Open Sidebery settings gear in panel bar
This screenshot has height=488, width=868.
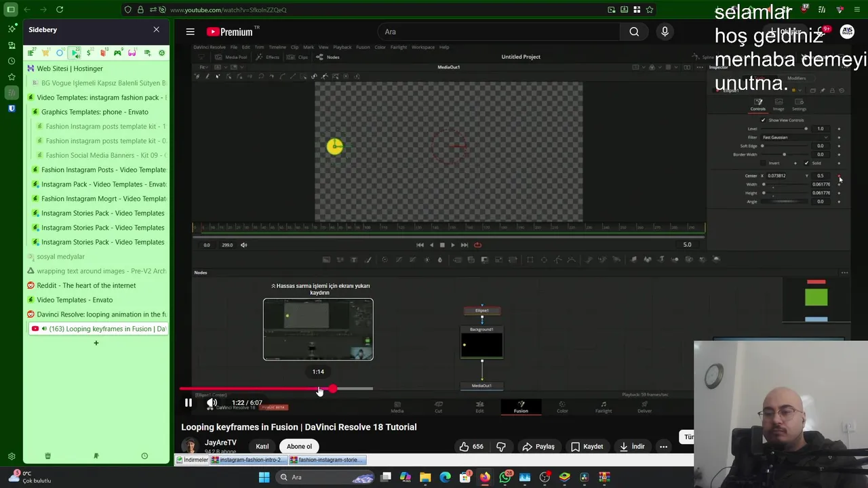tap(161, 53)
